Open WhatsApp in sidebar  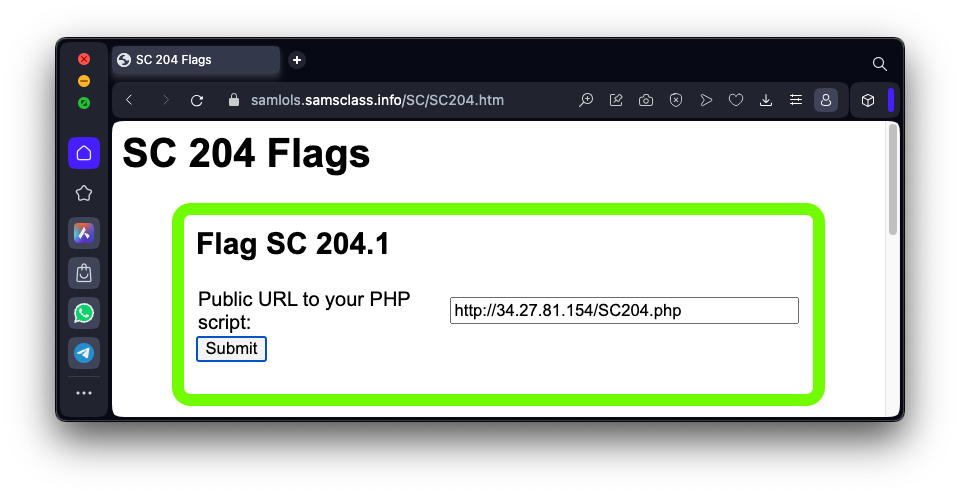coord(84,313)
